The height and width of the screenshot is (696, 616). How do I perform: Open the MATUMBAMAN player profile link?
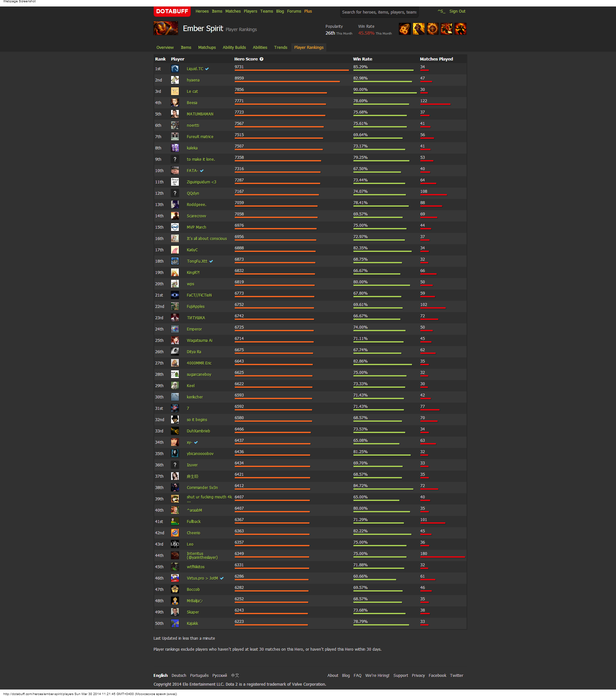[x=200, y=114]
